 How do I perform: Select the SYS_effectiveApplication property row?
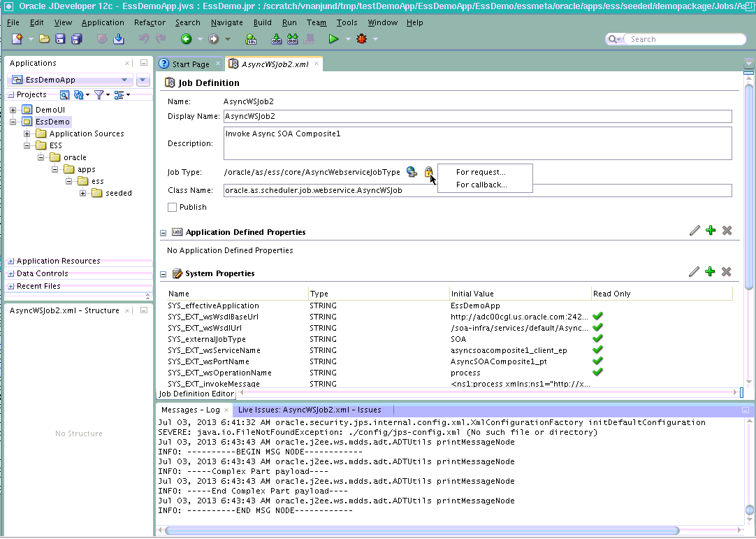(449, 306)
